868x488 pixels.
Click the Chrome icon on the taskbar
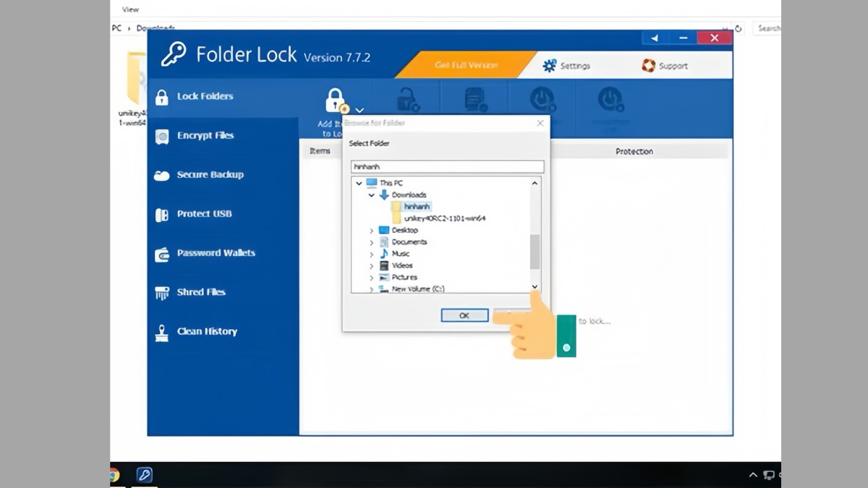[114, 475]
